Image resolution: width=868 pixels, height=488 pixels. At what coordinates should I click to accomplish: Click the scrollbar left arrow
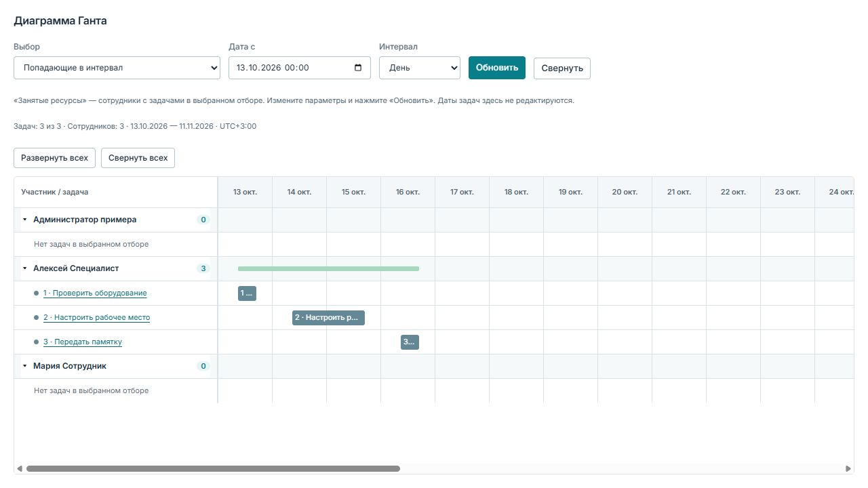click(x=20, y=468)
